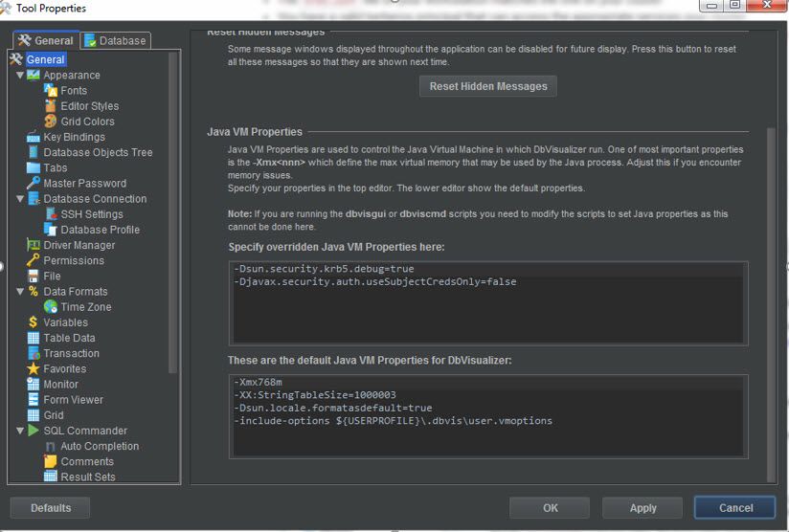The width and height of the screenshot is (789, 532).
Task: Collapse the SQL Commander node
Action: pyautogui.click(x=20, y=431)
